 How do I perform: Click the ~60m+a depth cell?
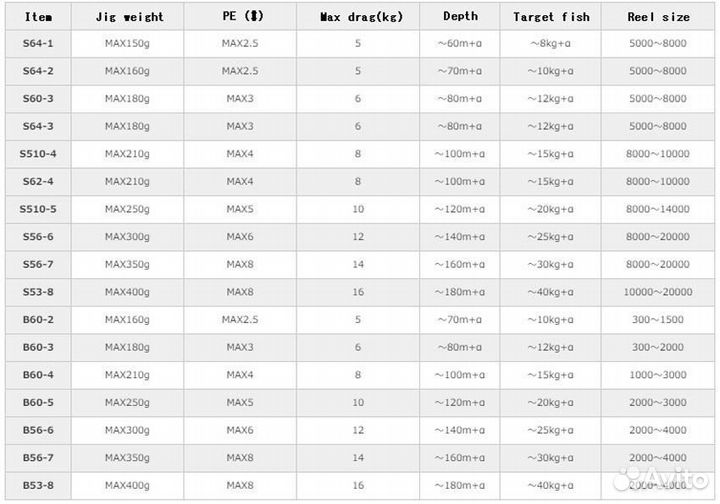[x=459, y=44]
